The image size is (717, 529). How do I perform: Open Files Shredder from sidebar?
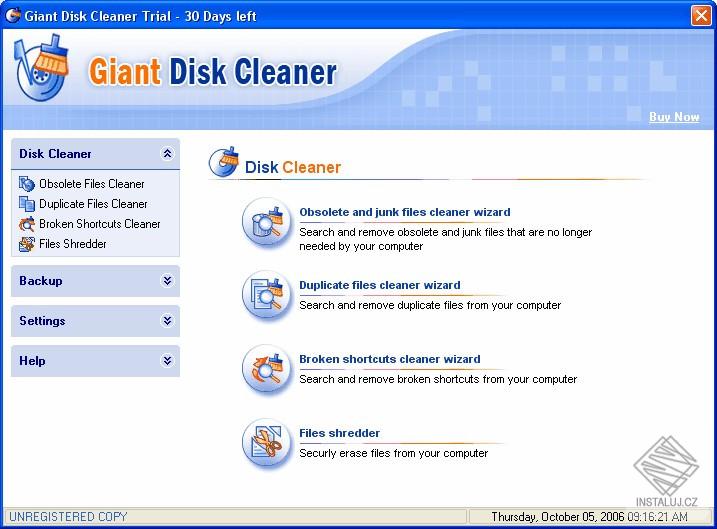73,244
